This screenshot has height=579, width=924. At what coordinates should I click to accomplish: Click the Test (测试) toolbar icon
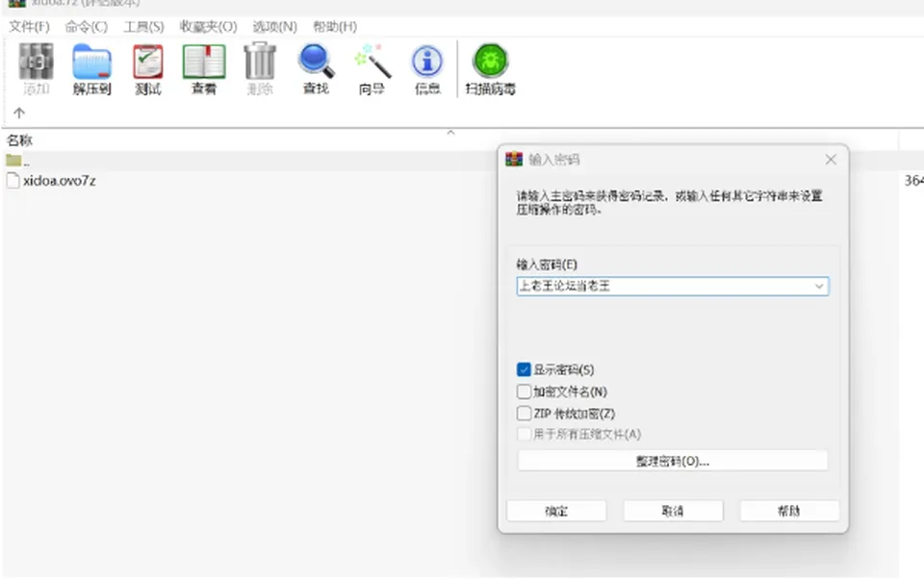coord(148,68)
